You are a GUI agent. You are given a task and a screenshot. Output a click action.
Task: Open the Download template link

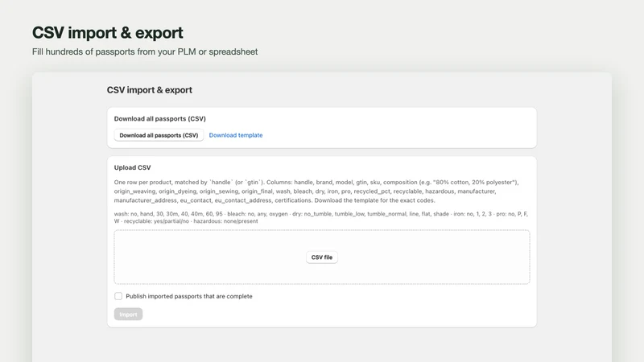pyautogui.click(x=236, y=135)
